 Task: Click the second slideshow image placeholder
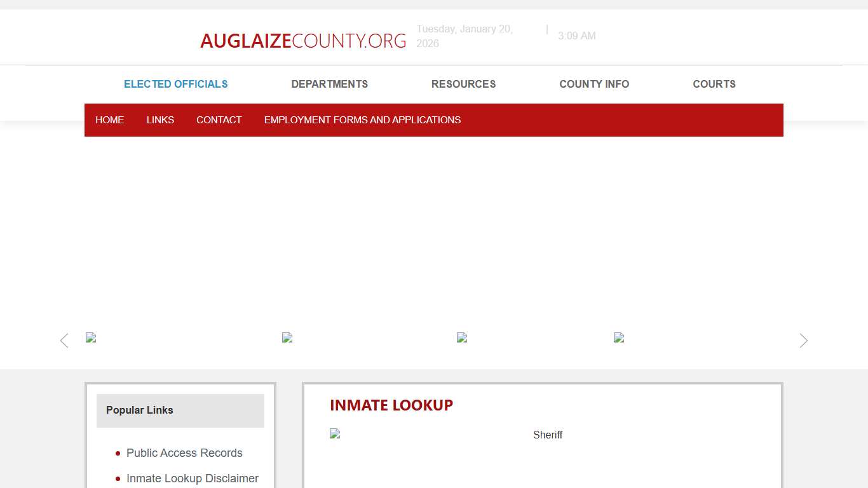[x=287, y=337]
